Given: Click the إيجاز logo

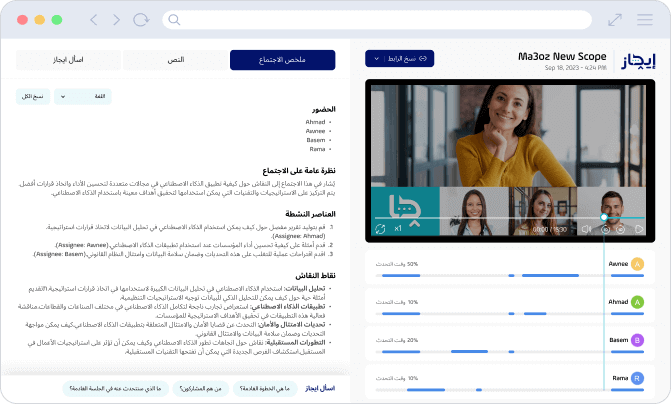Looking at the screenshot, I should 637,61.
